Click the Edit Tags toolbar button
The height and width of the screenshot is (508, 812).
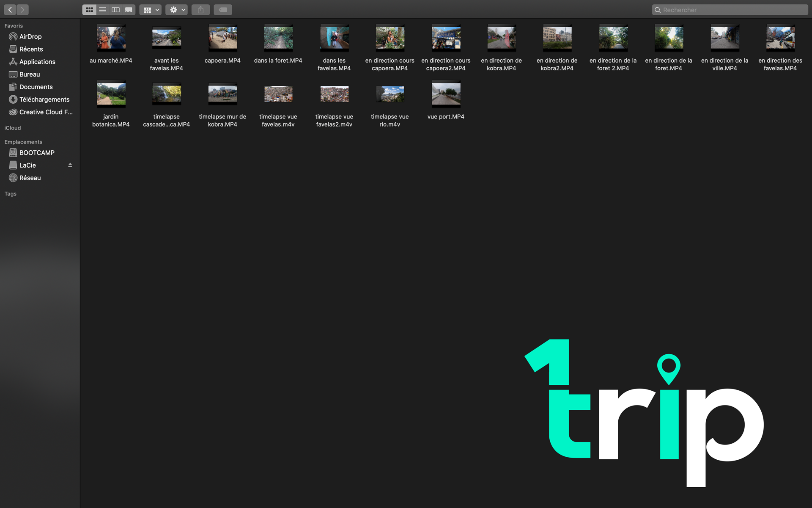click(x=223, y=10)
